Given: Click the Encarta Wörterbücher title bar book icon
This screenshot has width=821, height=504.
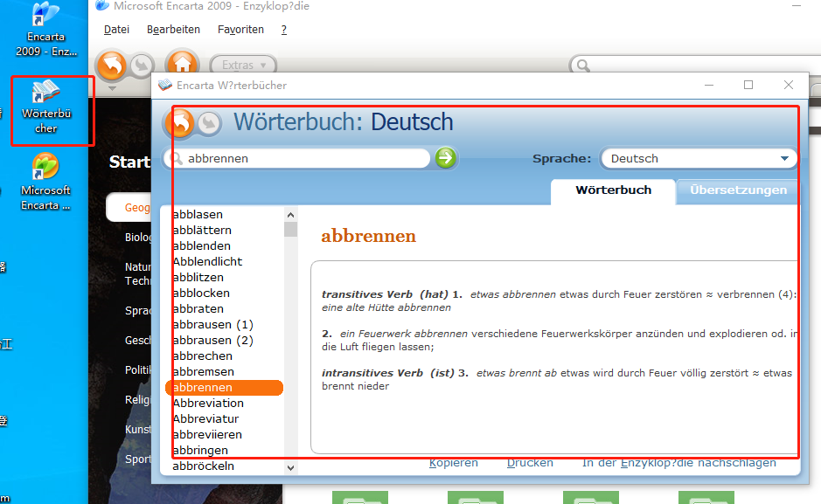Looking at the screenshot, I should pos(165,85).
